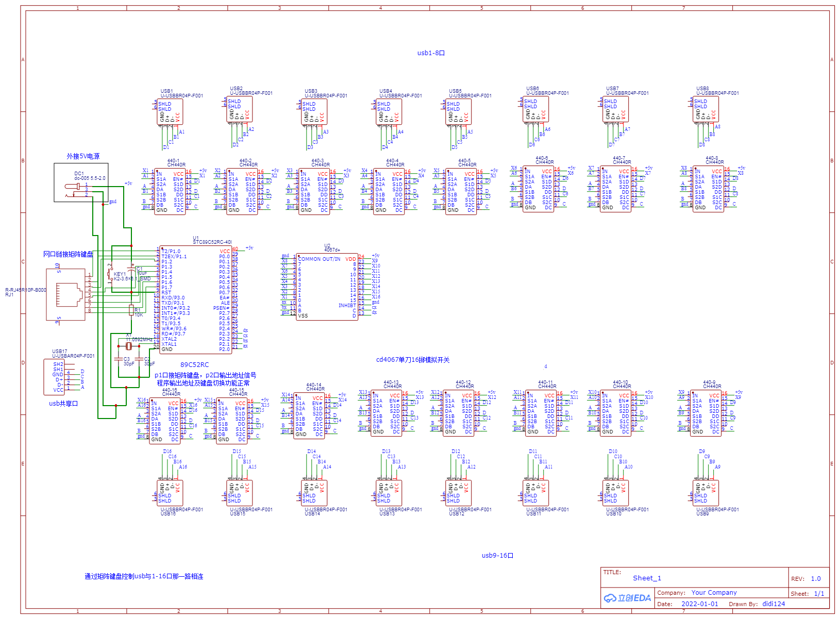This screenshot has height=619, width=840.
Task: Select the 440-10 CH440R switch chip
Action: click(x=616, y=413)
